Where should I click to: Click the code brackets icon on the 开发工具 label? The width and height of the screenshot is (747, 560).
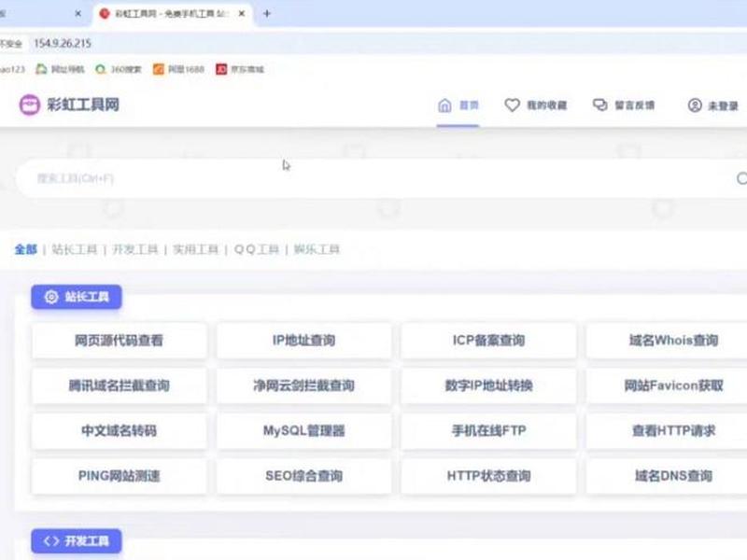pos(51,541)
